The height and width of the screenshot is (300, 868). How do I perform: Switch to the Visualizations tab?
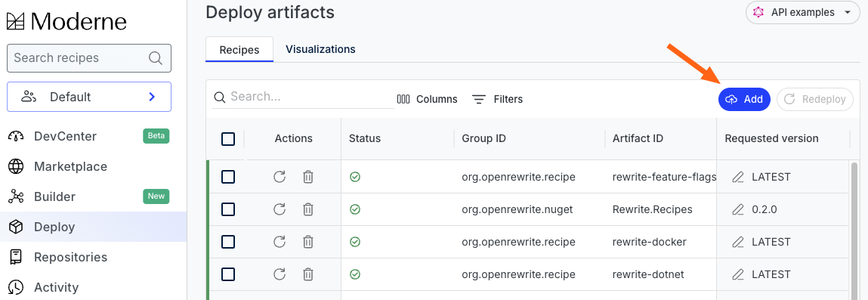pyautogui.click(x=320, y=49)
